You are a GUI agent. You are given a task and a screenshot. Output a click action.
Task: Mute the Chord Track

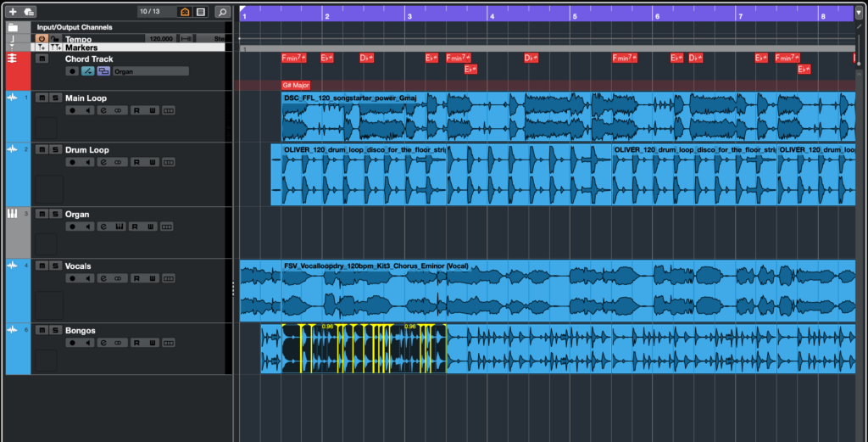tap(42, 59)
